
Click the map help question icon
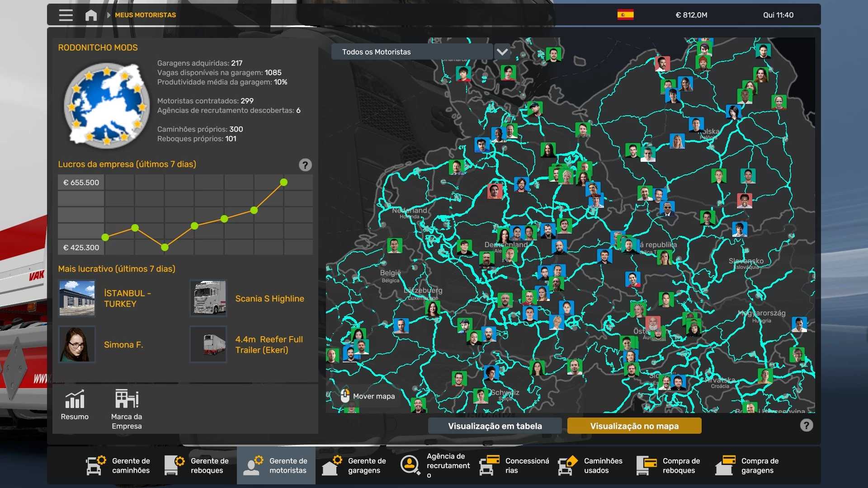[806, 425]
